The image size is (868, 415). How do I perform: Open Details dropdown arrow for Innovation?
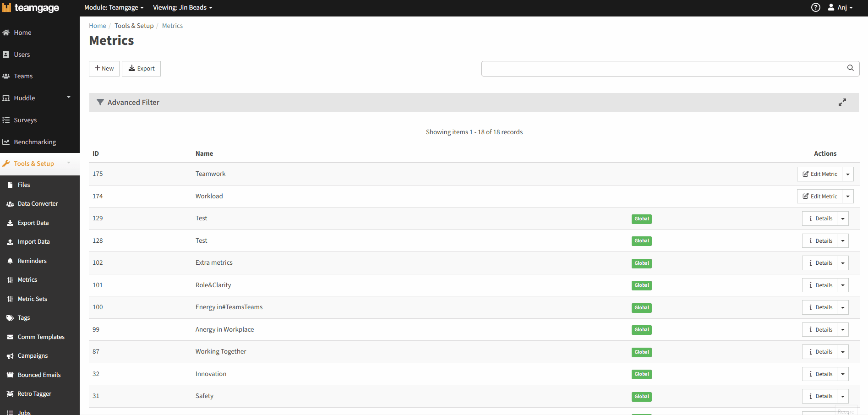[x=843, y=374]
